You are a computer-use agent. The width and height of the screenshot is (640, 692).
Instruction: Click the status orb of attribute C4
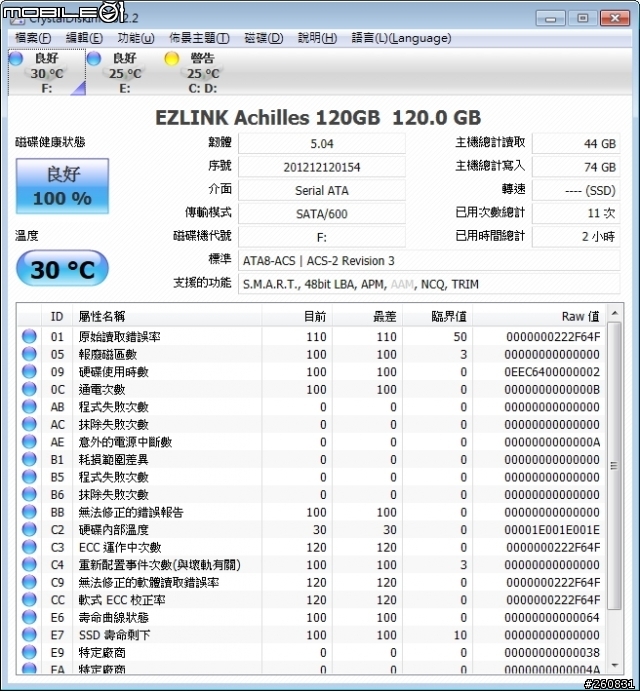click(x=29, y=564)
